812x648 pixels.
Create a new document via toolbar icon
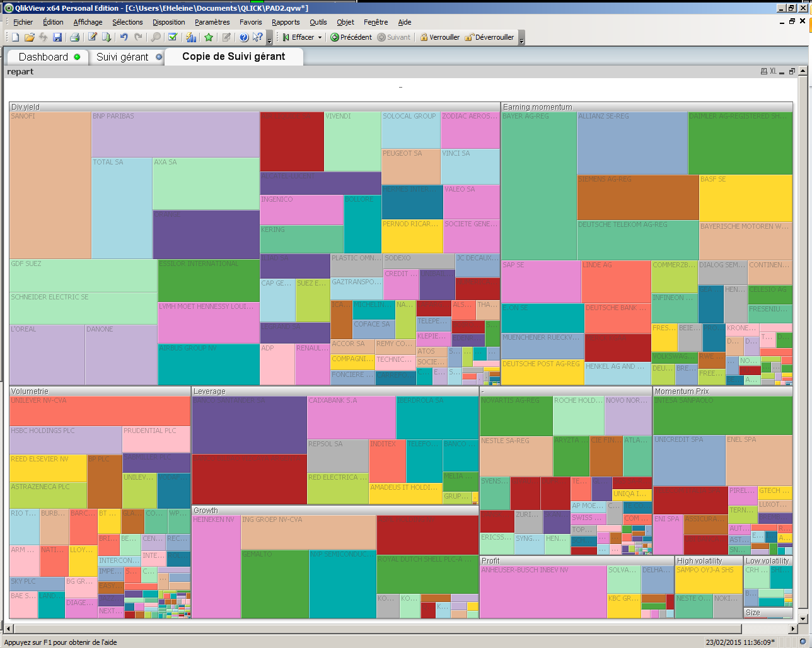tap(16, 37)
